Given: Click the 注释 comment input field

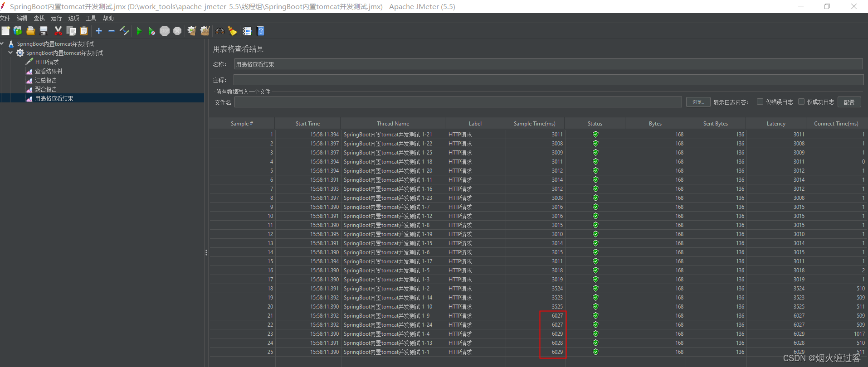Looking at the screenshot, I should tap(548, 80).
